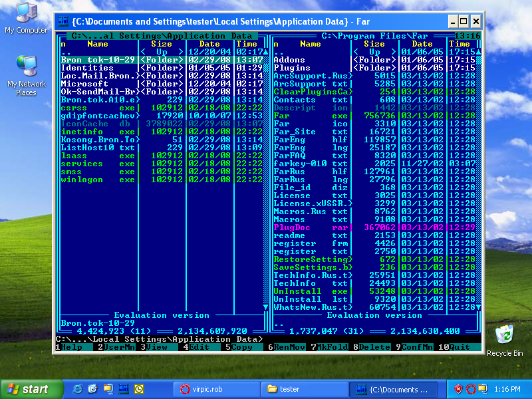This screenshot has width=532, height=399.
Task: Switch to the virpic.rob taskbar window
Action: (216, 389)
